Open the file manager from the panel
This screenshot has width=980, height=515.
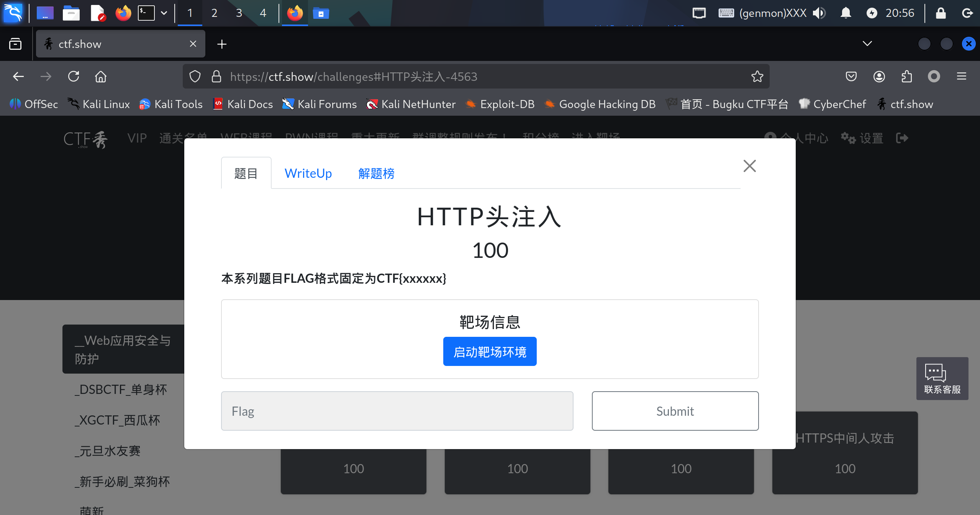click(x=71, y=13)
